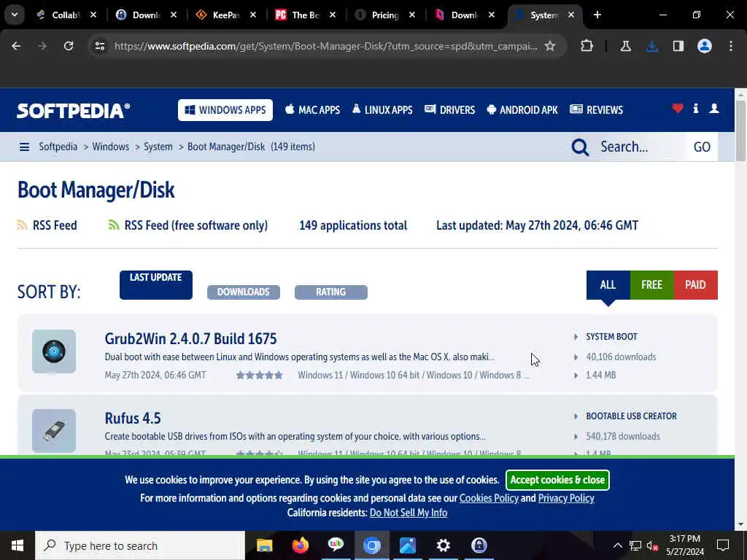Go to System breadcrumb link
This screenshot has width=747, height=560.
(x=158, y=147)
